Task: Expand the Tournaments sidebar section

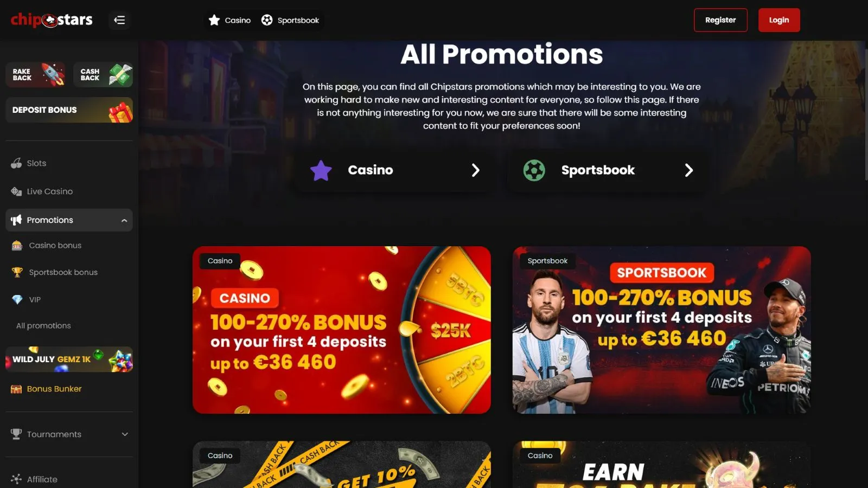Action: coord(125,434)
